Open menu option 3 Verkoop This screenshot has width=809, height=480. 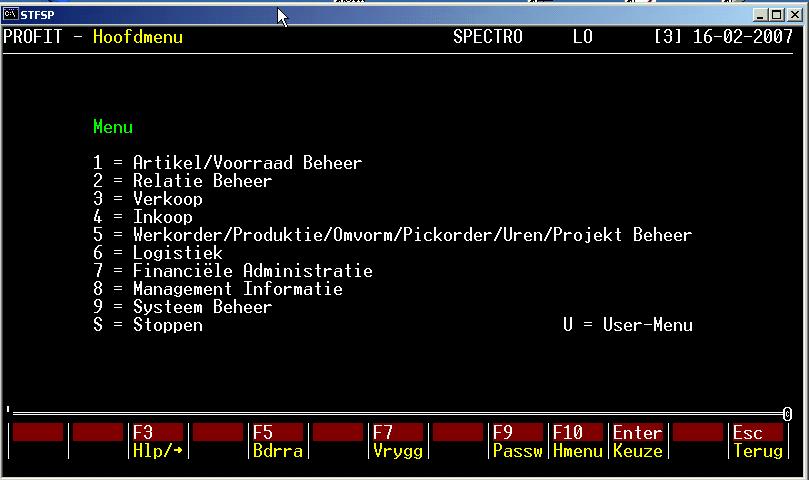point(148,199)
